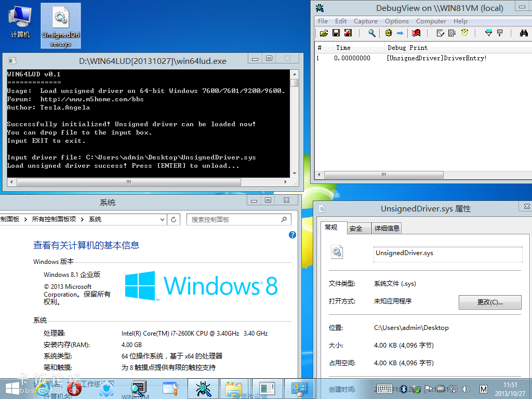
Task: Click search magnifier in 搜索控制面板 box
Action: point(284,220)
